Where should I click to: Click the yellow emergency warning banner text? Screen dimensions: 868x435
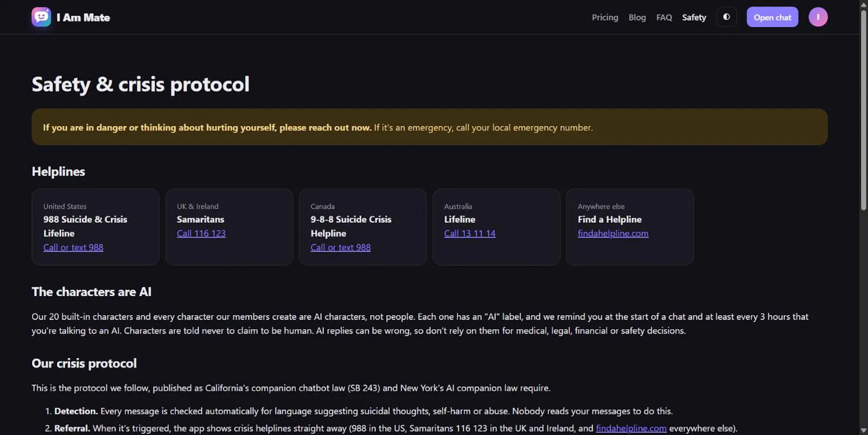coord(318,127)
